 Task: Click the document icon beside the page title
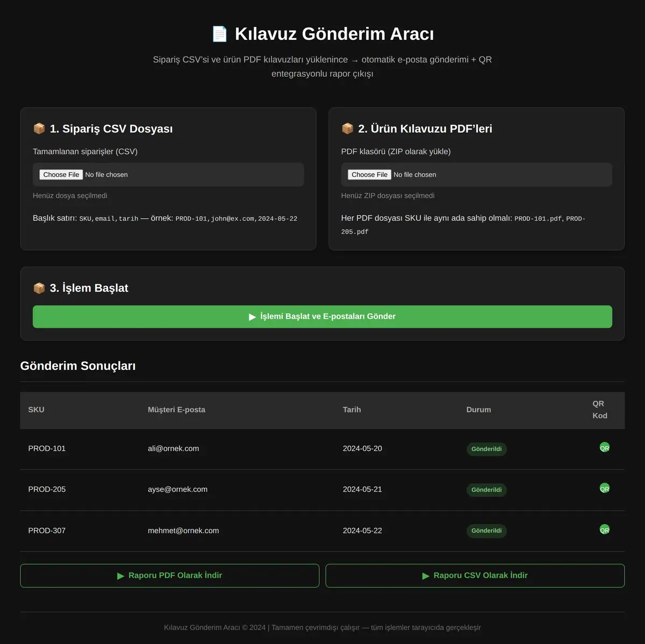(220, 34)
